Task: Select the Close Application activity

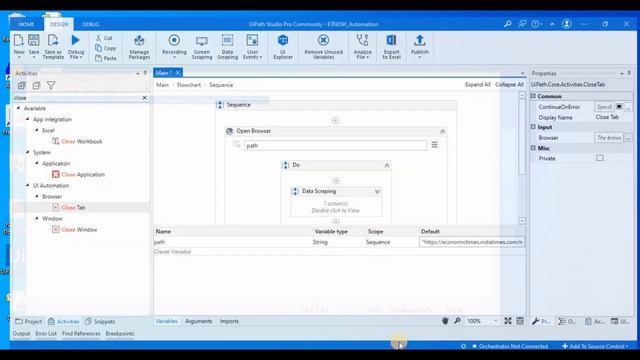Action: (x=78, y=174)
